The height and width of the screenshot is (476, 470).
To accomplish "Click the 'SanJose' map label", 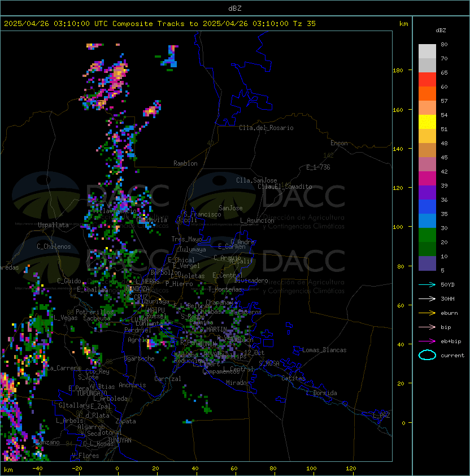I will (230, 208).
